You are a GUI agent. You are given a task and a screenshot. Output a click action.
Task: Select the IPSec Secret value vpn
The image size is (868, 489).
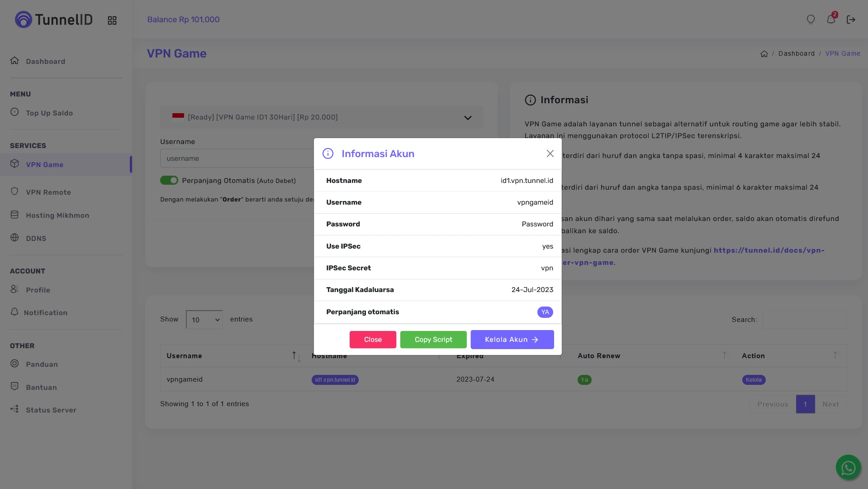tap(547, 268)
